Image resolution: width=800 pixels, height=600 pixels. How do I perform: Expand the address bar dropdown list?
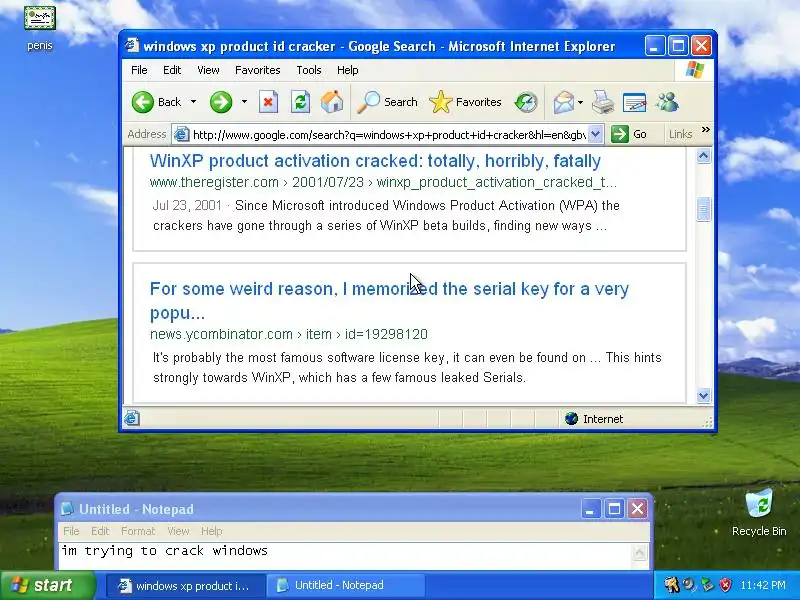[595, 135]
